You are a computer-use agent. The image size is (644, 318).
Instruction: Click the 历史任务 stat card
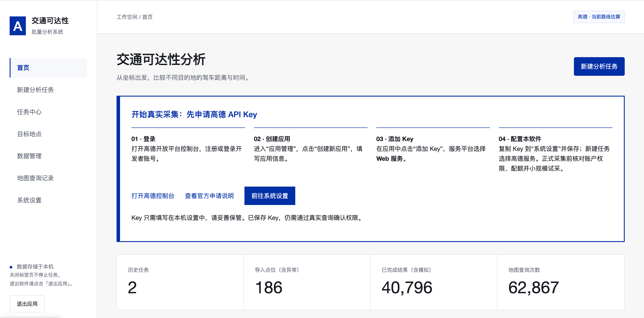pyautogui.click(x=180, y=282)
